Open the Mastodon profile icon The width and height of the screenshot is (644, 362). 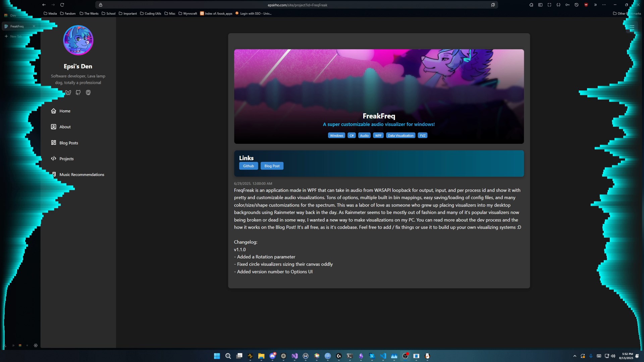(88, 93)
